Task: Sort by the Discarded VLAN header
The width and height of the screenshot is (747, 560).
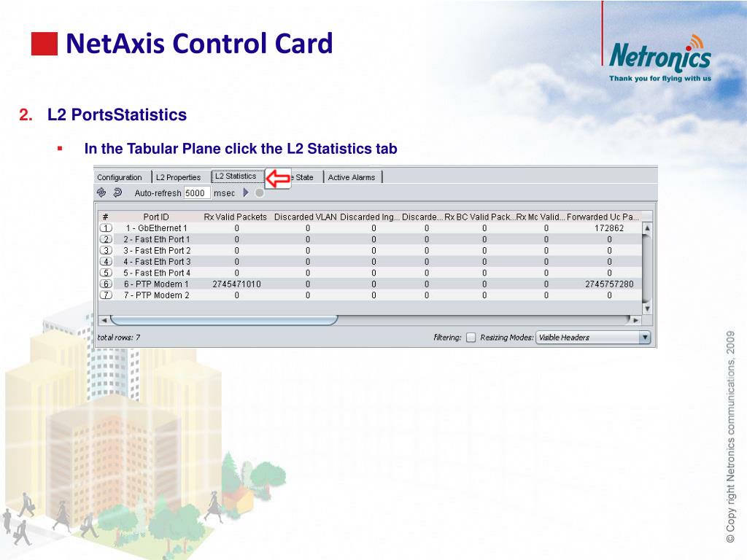Action: pyautogui.click(x=306, y=217)
